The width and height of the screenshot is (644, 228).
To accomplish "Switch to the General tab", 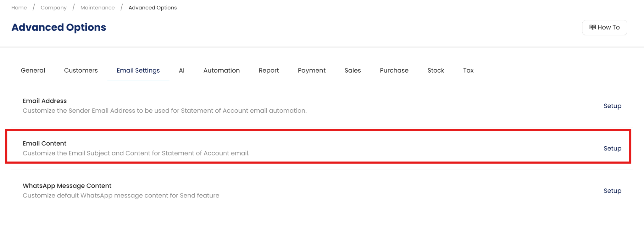I will 33,70.
